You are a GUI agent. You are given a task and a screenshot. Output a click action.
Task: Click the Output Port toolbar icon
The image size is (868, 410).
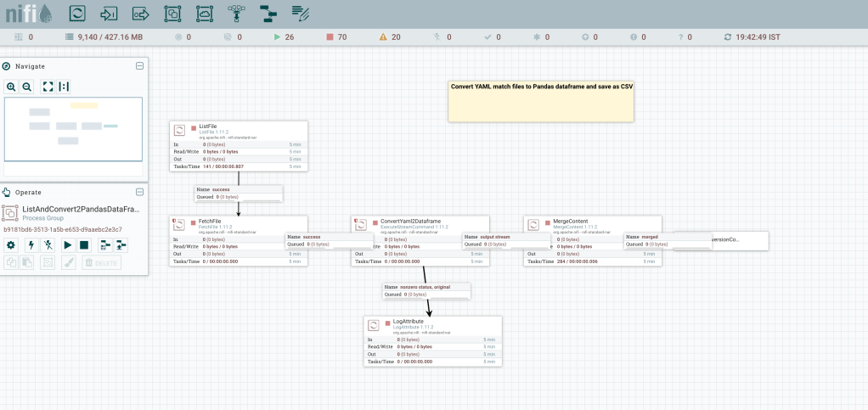tap(141, 14)
